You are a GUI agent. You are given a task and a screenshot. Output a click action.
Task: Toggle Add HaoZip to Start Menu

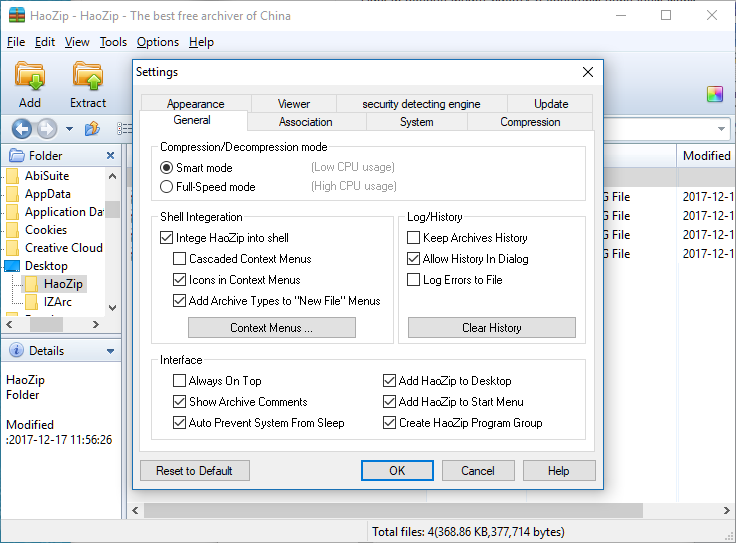[389, 402]
